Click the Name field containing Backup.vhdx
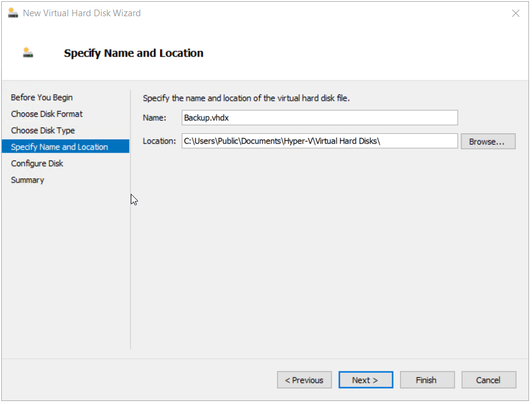This screenshot has height=404, width=532. tap(319, 118)
